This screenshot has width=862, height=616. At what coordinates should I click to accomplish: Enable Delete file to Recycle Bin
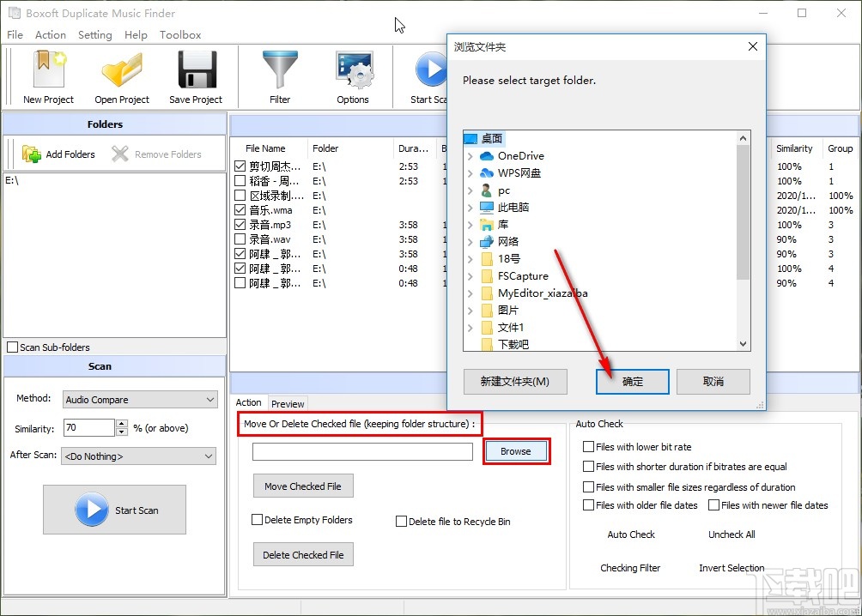pos(401,522)
